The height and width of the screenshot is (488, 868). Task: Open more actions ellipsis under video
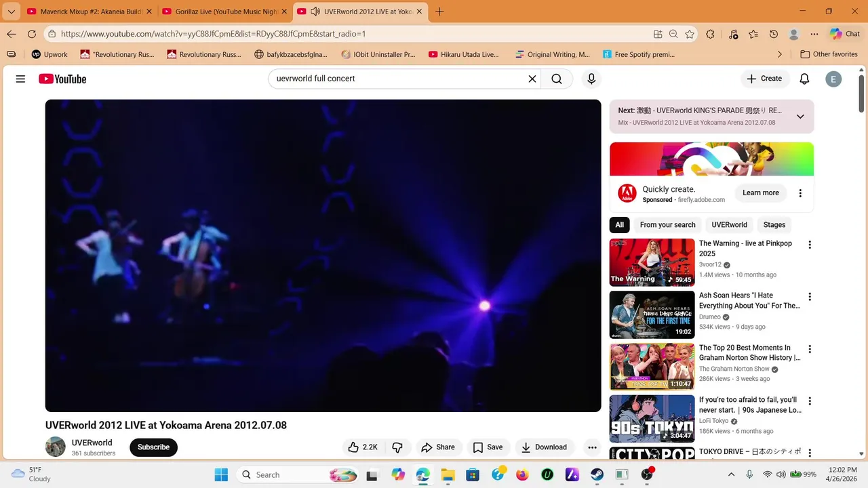click(x=592, y=447)
